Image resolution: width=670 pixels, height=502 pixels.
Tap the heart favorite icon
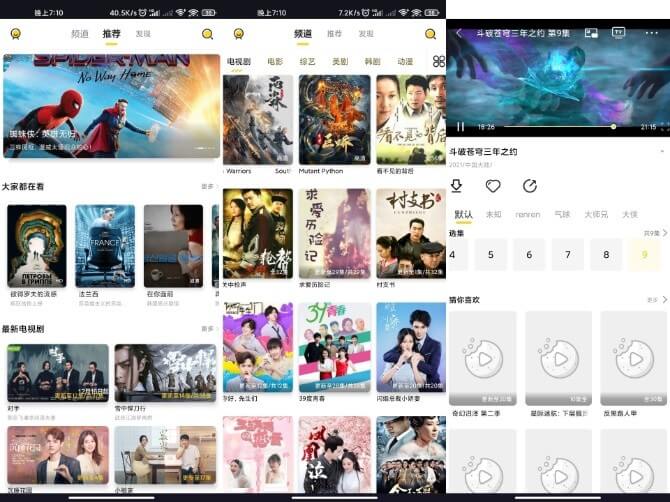493,186
